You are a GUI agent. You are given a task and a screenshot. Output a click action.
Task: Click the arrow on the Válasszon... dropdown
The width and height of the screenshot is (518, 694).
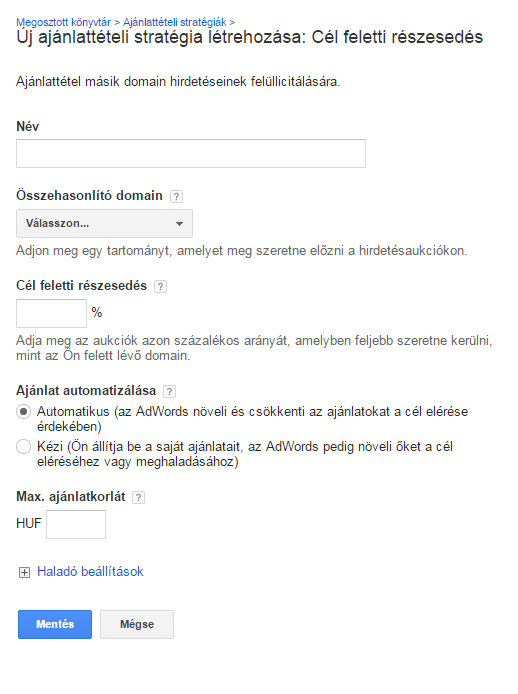click(x=179, y=224)
